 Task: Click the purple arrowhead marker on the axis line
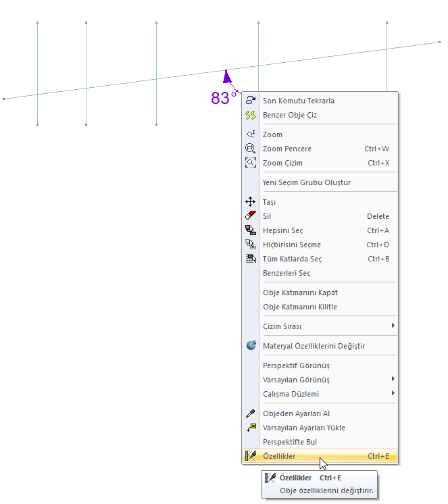click(227, 76)
